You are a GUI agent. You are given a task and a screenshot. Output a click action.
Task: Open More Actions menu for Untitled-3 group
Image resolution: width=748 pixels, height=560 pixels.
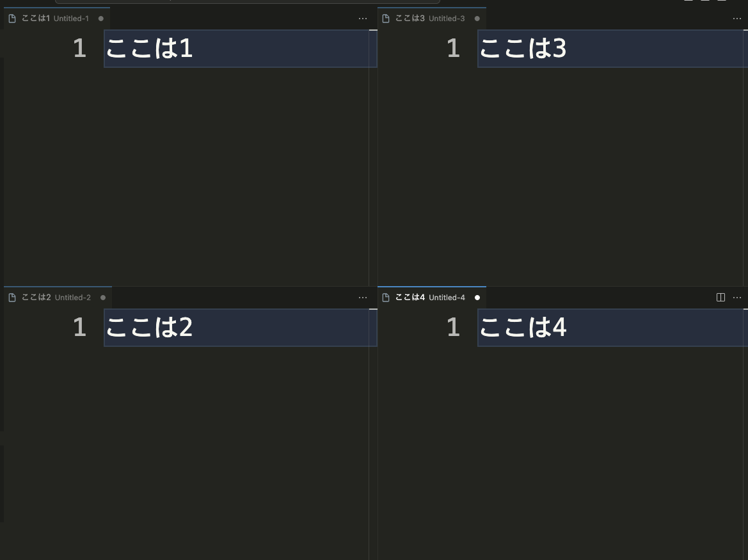tap(737, 19)
